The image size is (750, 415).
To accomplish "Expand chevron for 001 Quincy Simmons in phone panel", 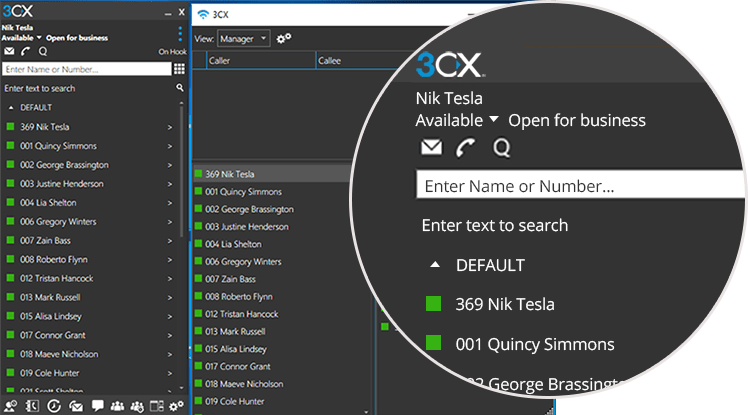I will tap(170, 146).
